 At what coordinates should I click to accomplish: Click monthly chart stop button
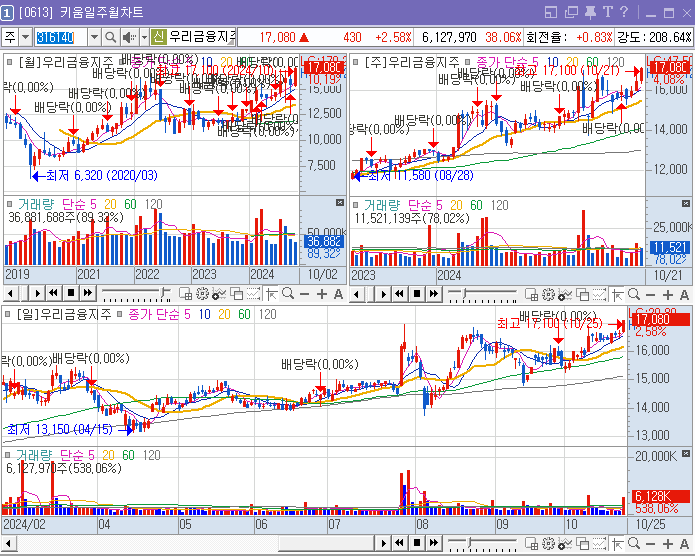point(70,293)
